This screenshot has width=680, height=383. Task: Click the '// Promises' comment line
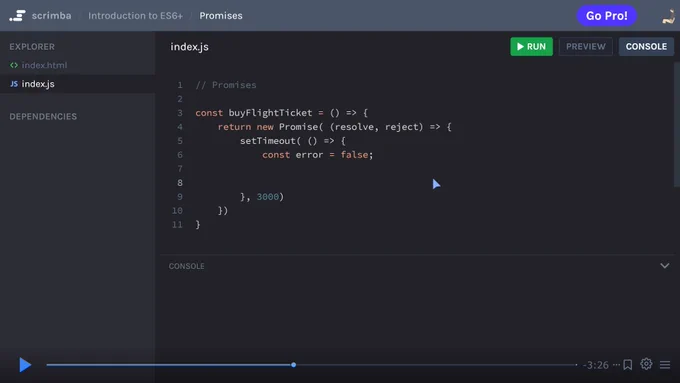[226, 85]
